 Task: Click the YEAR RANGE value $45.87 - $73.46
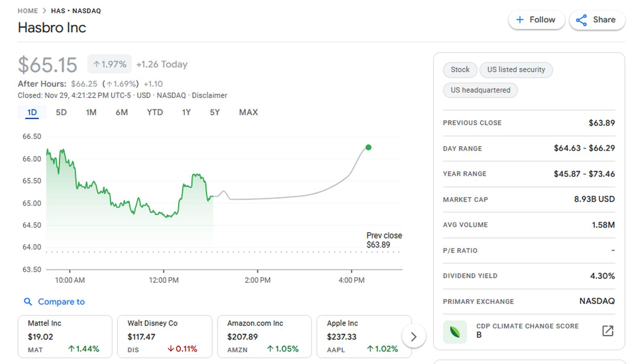[x=584, y=174]
